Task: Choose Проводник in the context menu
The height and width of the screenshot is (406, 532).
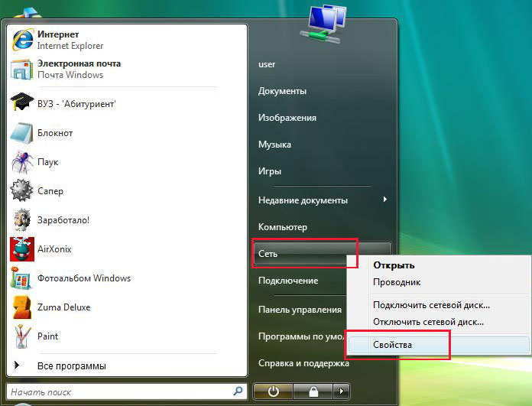Action: point(397,282)
